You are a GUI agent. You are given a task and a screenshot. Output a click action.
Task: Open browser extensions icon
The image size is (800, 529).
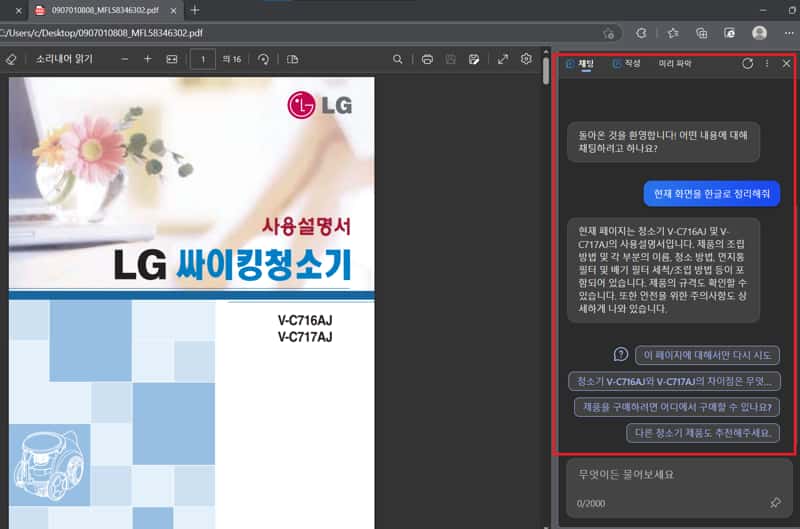click(x=641, y=33)
